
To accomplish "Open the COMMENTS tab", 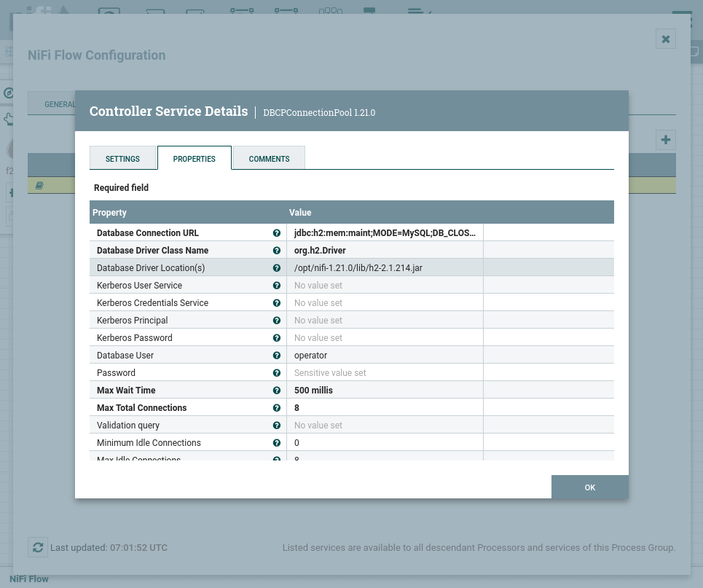I will coord(269,159).
